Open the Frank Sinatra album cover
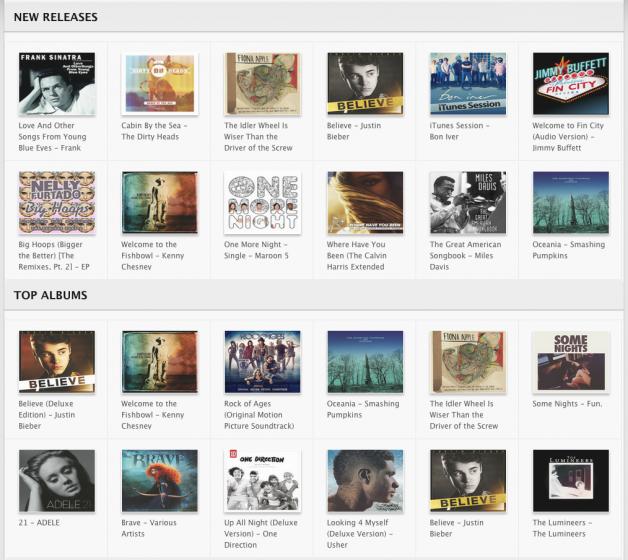Screen dimensions: 628x560 [x=57, y=84]
